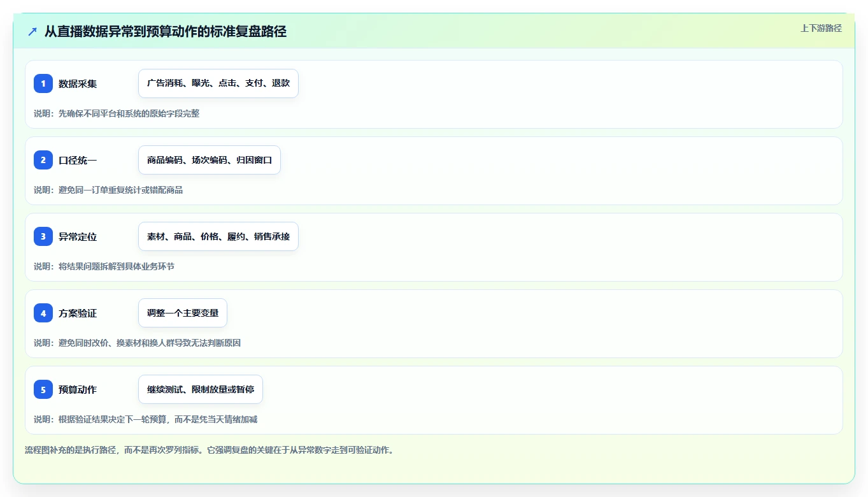This screenshot has height=497, width=868.
Task: Click the arrow icon beside the flowchart title
Action: click(x=32, y=31)
